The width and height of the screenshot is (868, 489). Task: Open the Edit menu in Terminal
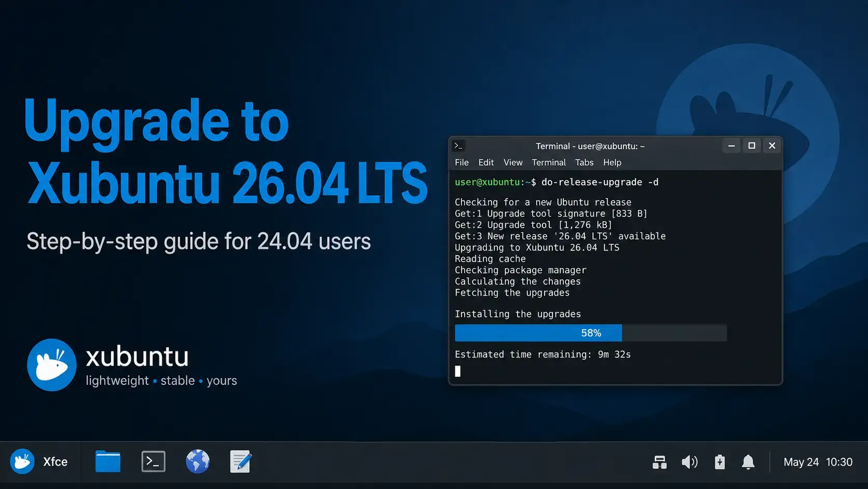486,162
